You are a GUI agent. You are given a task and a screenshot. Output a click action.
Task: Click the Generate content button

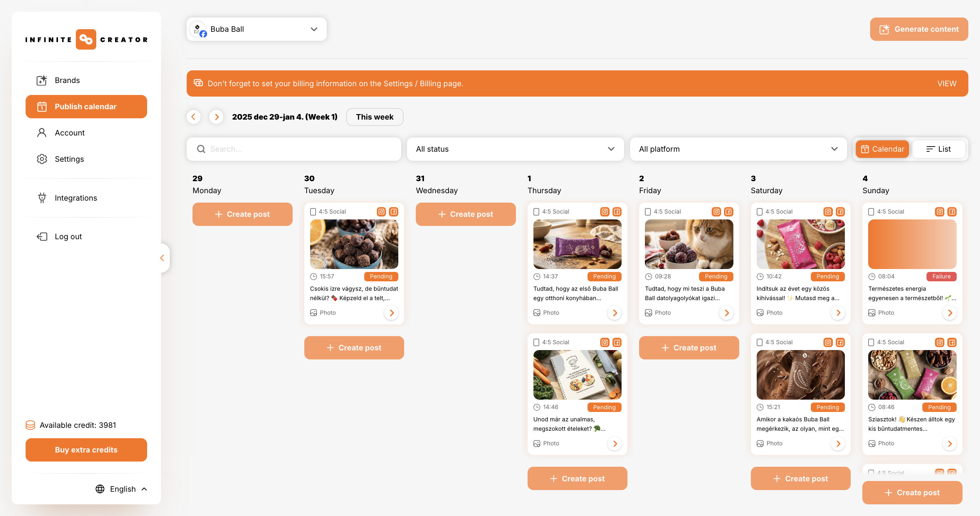[919, 29]
